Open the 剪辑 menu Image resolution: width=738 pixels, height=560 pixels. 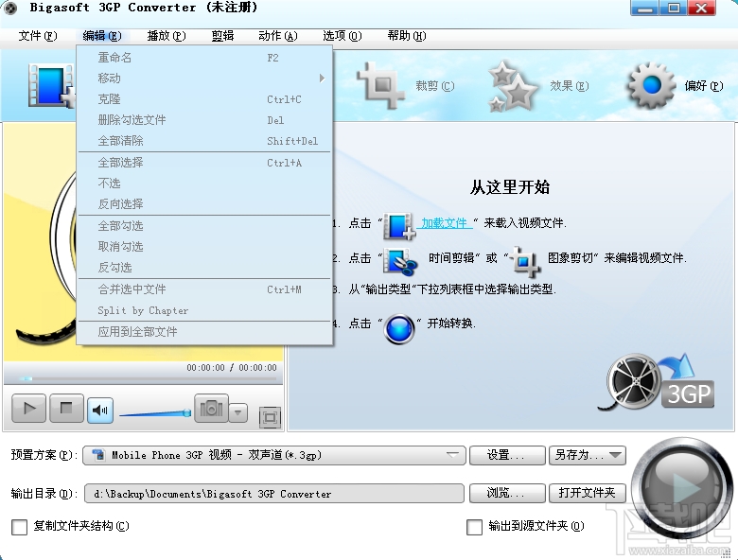tap(222, 36)
